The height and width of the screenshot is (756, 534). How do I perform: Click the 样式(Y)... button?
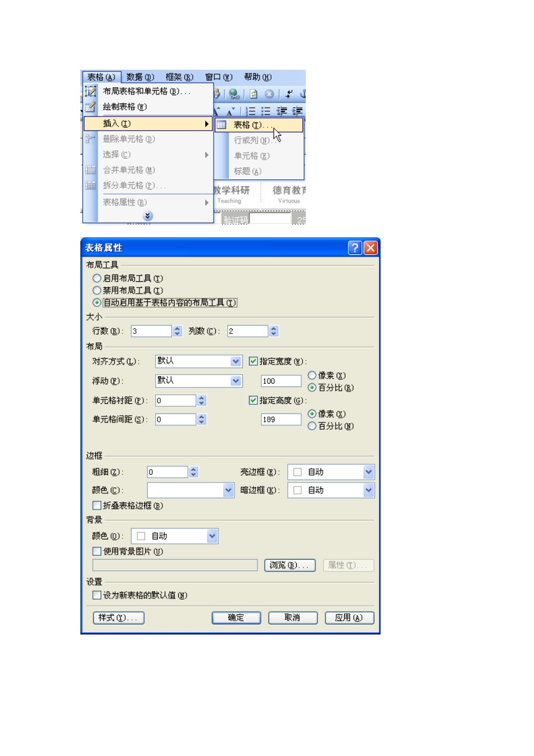point(119,618)
